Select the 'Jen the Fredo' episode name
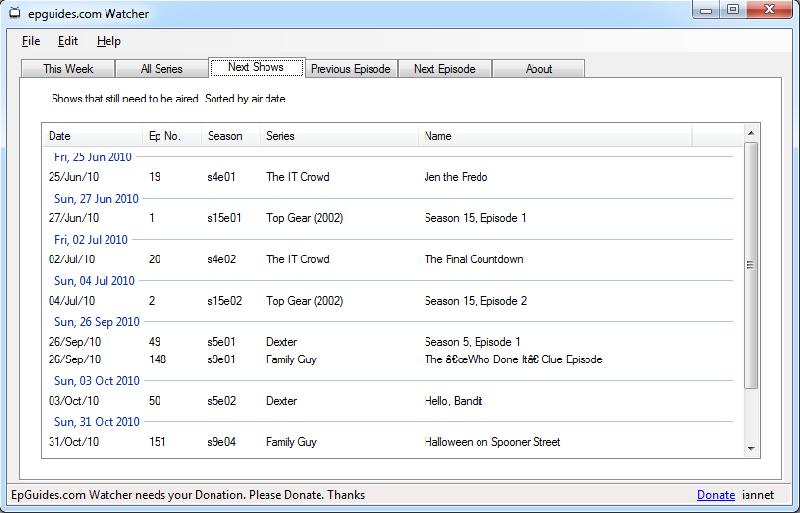 [x=456, y=177]
